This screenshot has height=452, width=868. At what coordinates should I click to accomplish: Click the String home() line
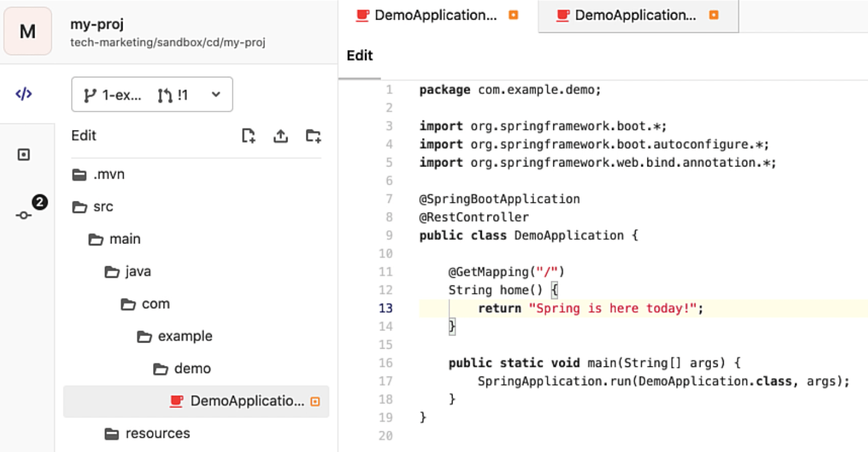click(x=503, y=290)
